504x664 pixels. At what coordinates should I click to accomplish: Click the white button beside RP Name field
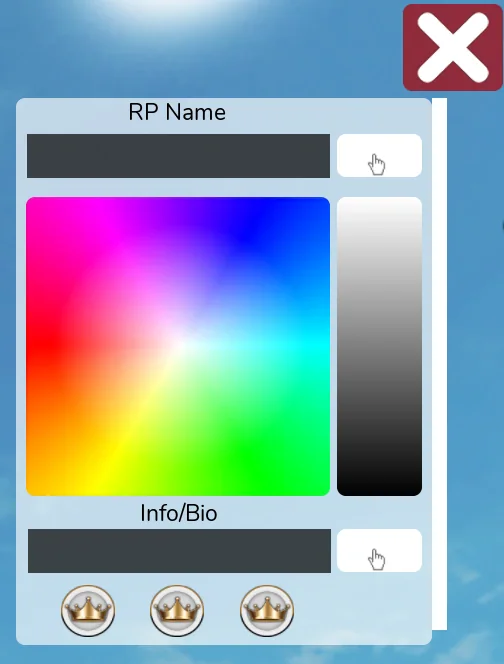point(379,155)
